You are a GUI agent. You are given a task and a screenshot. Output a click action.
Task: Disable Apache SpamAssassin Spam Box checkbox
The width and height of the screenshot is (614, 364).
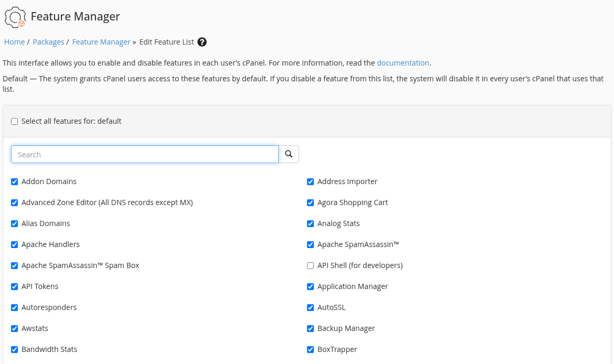pyautogui.click(x=15, y=265)
